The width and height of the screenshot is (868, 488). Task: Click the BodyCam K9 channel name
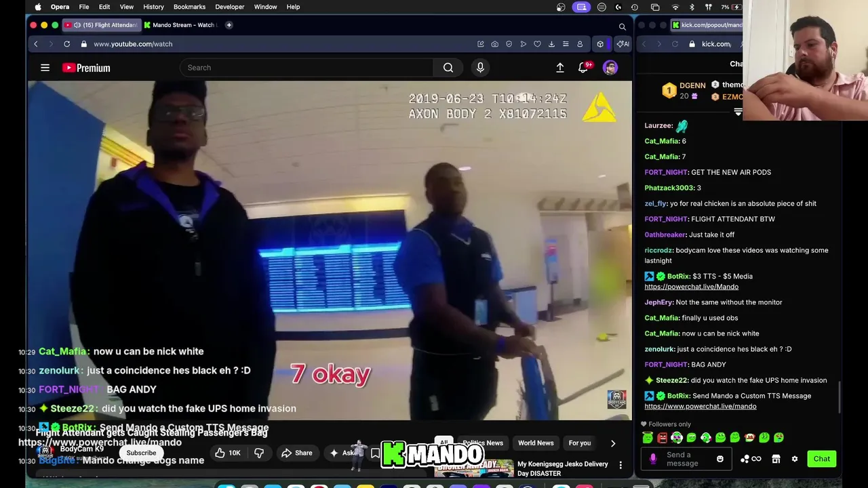click(x=82, y=449)
